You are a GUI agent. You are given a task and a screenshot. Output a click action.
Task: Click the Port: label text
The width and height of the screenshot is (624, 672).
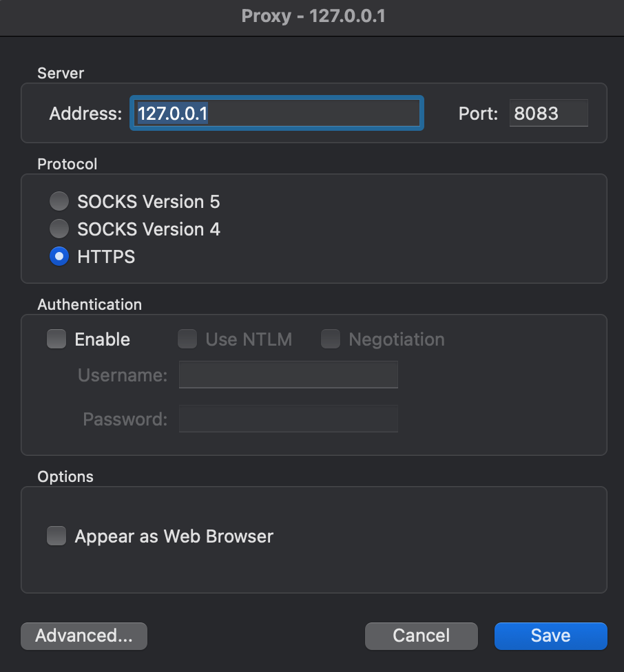click(x=478, y=114)
